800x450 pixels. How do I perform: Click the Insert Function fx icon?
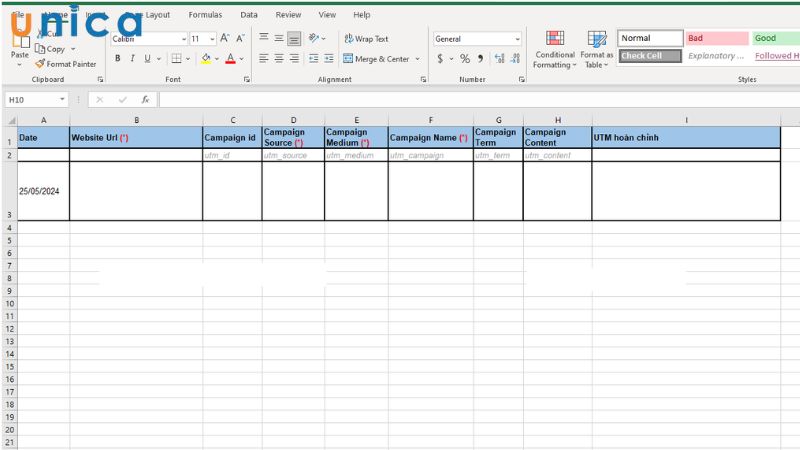tap(145, 100)
